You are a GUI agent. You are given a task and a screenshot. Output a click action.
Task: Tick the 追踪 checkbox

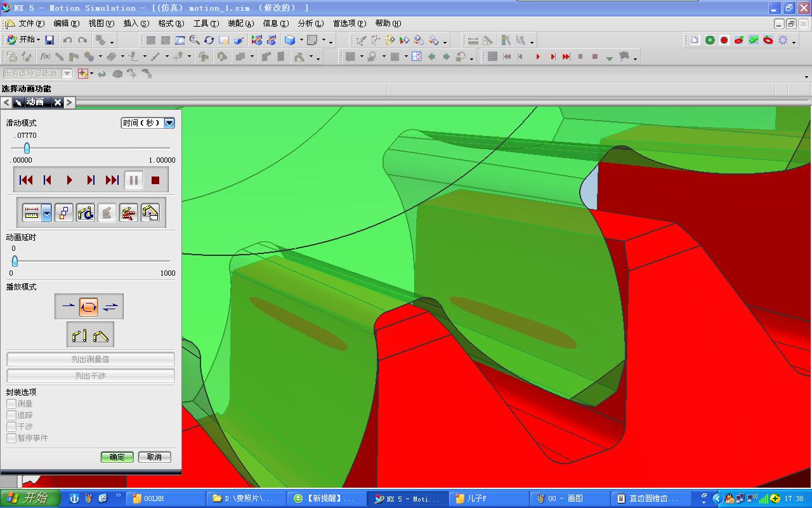click(11, 415)
